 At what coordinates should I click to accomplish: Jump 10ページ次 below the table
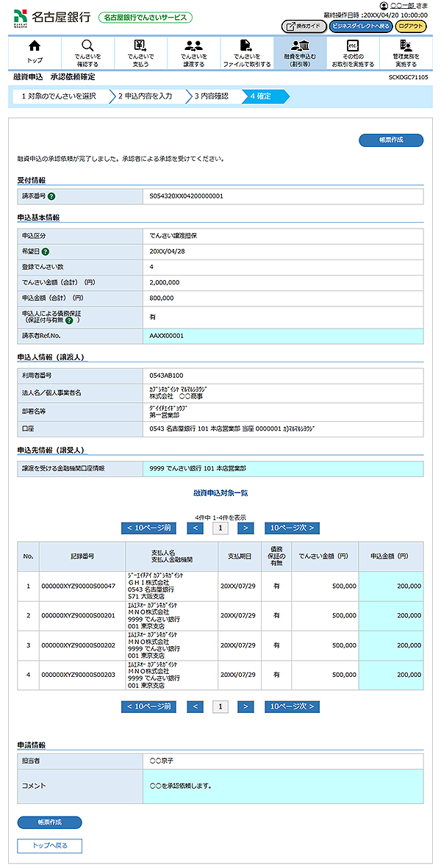tap(292, 706)
